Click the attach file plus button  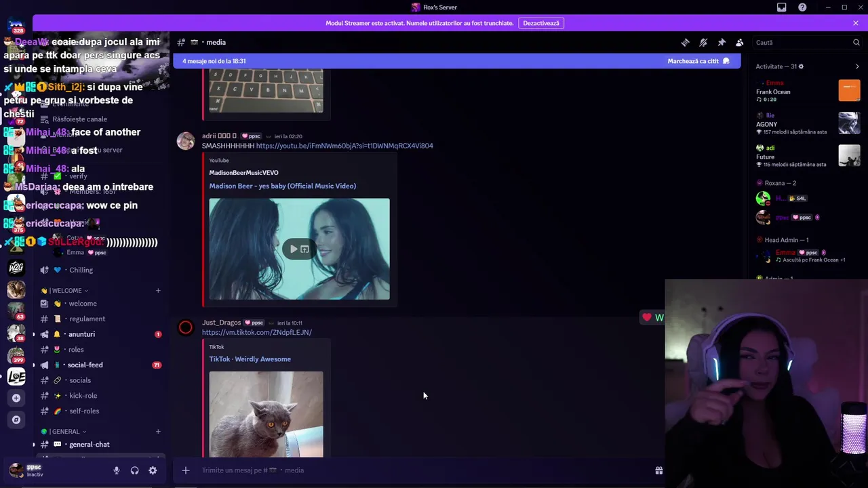(186, 470)
